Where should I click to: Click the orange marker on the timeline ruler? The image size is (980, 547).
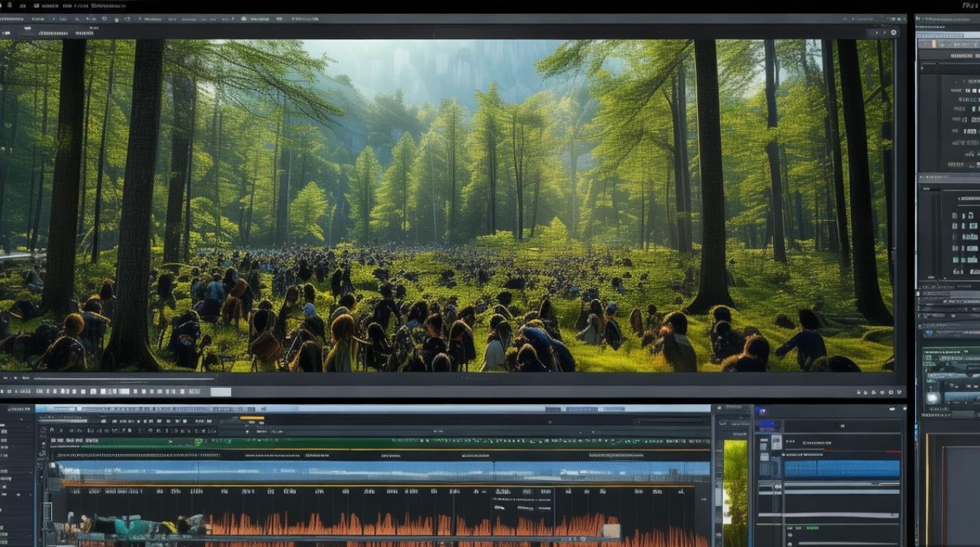coord(252,419)
